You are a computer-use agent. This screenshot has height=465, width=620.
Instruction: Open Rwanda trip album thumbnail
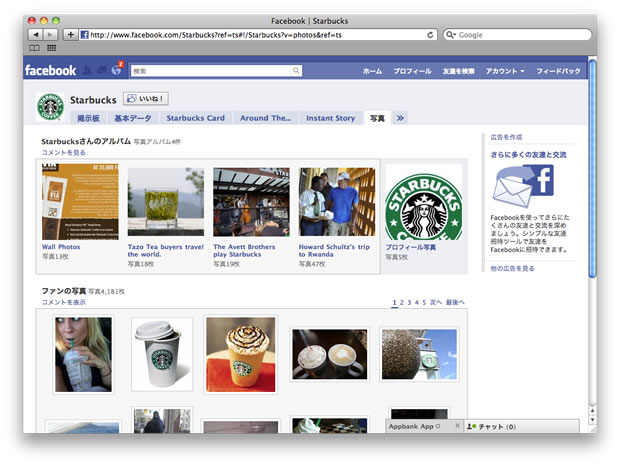pyautogui.click(x=337, y=202)
